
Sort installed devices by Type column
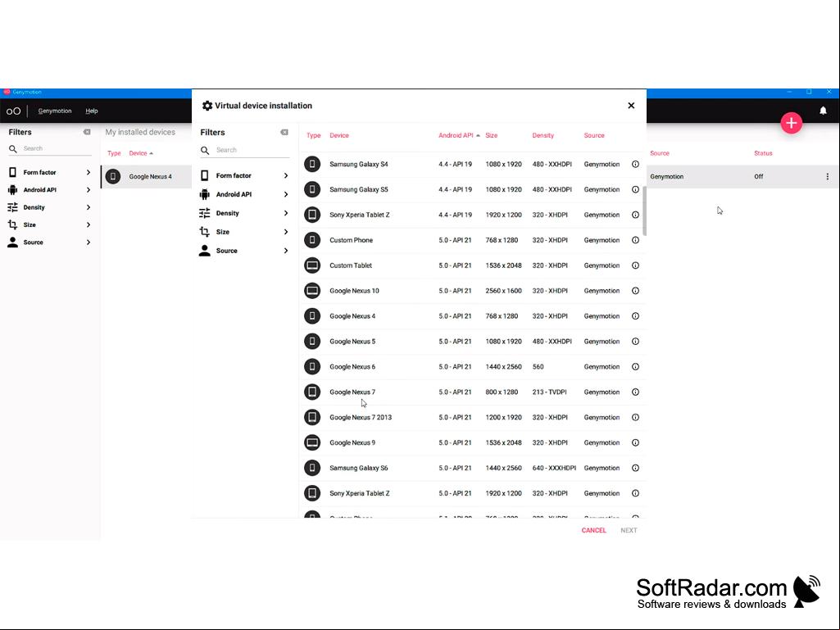tap(114, 153)
